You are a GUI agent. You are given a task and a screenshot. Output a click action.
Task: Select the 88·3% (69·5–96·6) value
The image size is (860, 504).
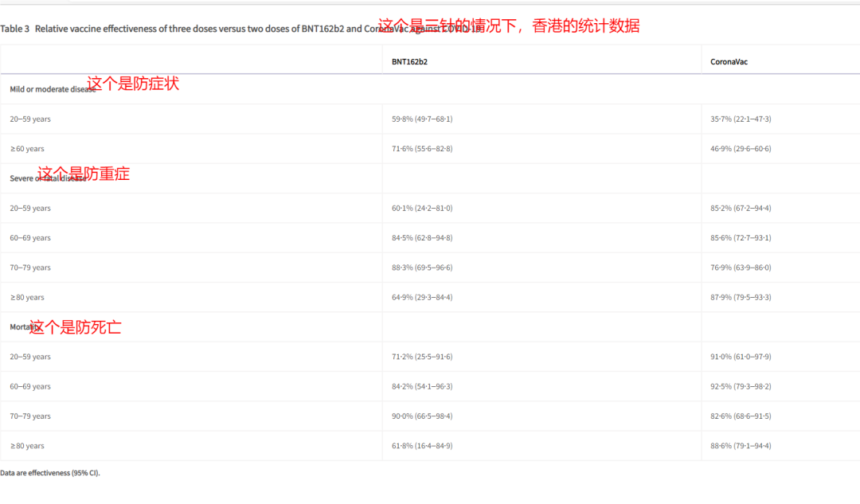click(422, 268)
